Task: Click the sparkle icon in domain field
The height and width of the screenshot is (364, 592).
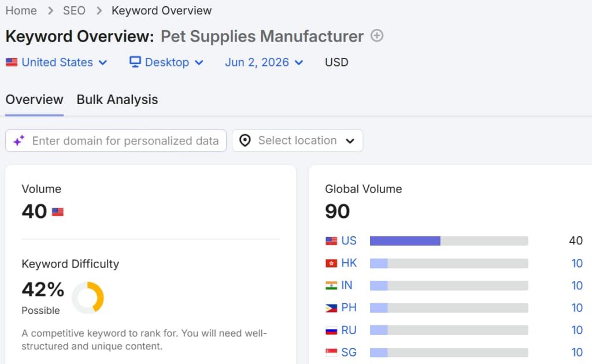Action: [x=19, y=141]
